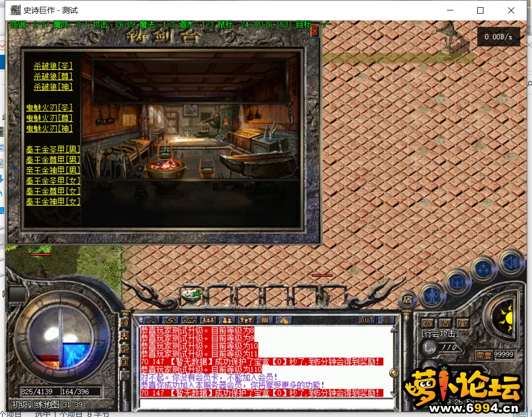The height and width of the screenshot is (417, 532).
Task: Open the inventory bag round button
Action: 457,282
